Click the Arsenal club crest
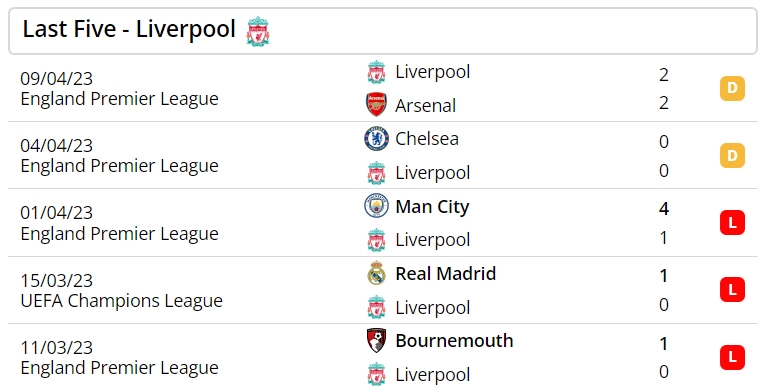 (x=377, y=105)
